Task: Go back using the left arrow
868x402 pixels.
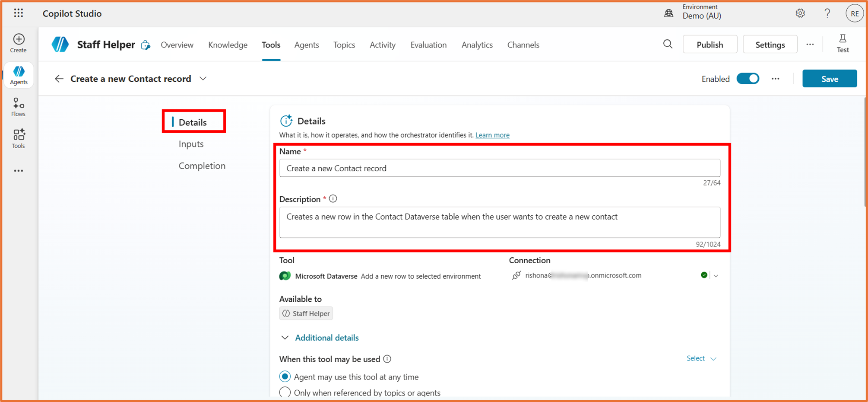Action: [59, 79]
